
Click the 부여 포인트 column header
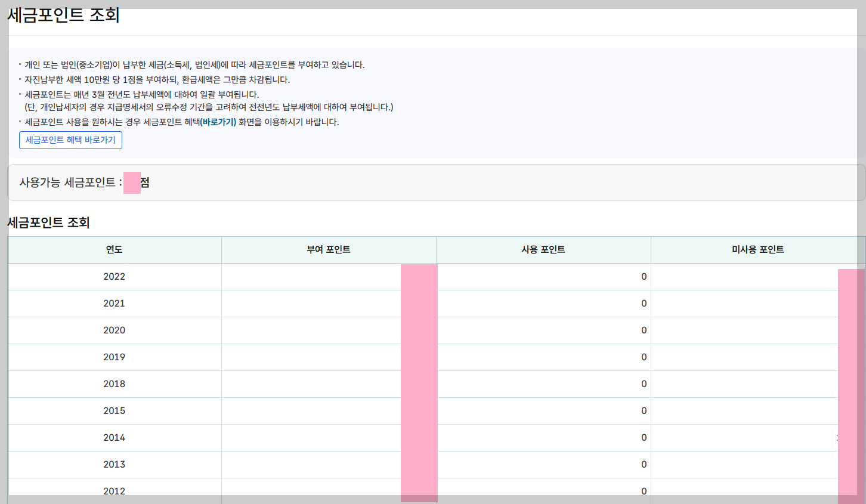[328, 249]
